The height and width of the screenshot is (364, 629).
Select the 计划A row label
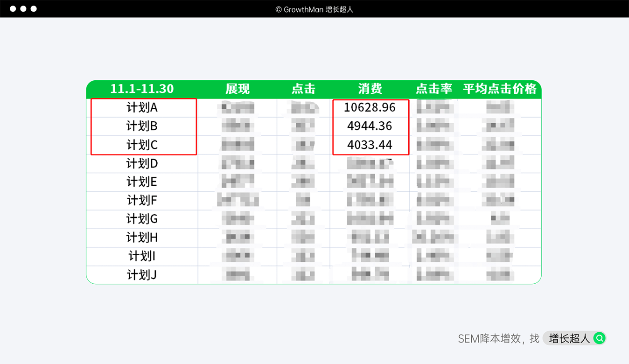[x=142, y=108]
